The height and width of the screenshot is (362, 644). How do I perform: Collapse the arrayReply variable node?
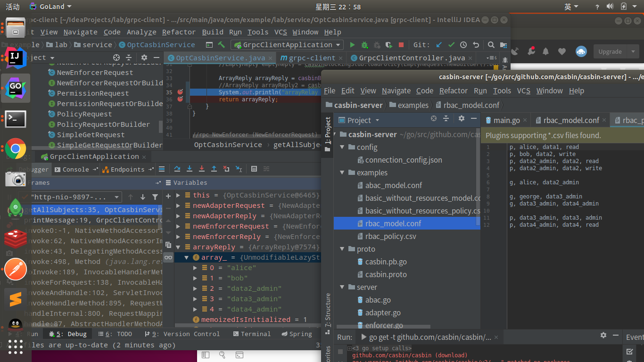pos(178,247)
